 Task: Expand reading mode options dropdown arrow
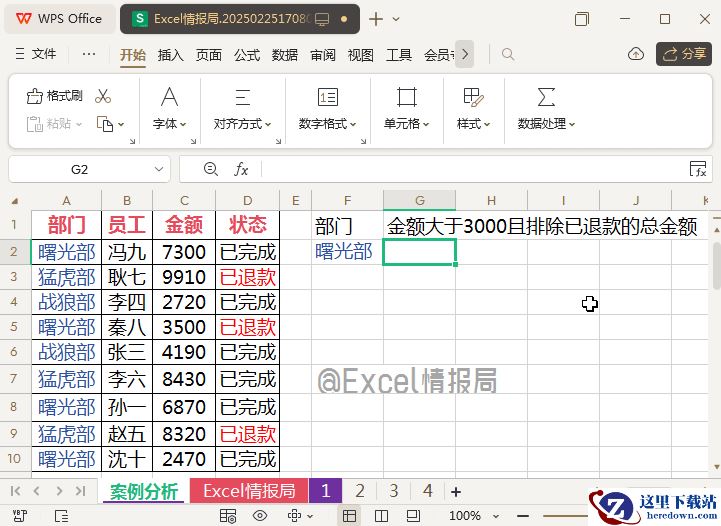[308, 516]
